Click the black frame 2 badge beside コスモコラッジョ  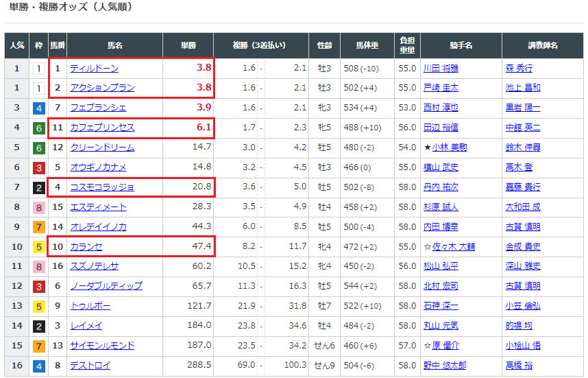pos(39,187)
